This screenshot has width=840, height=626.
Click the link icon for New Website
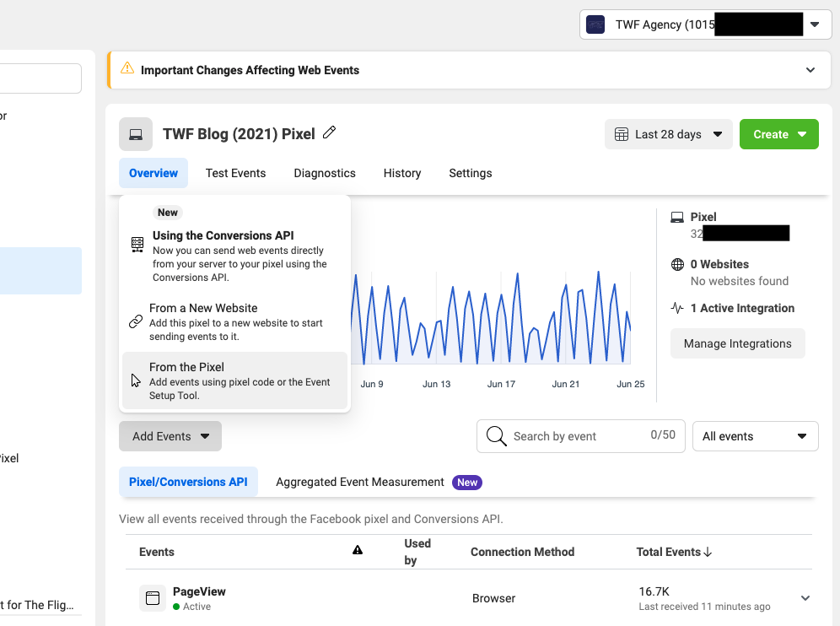tap(136, 321)
